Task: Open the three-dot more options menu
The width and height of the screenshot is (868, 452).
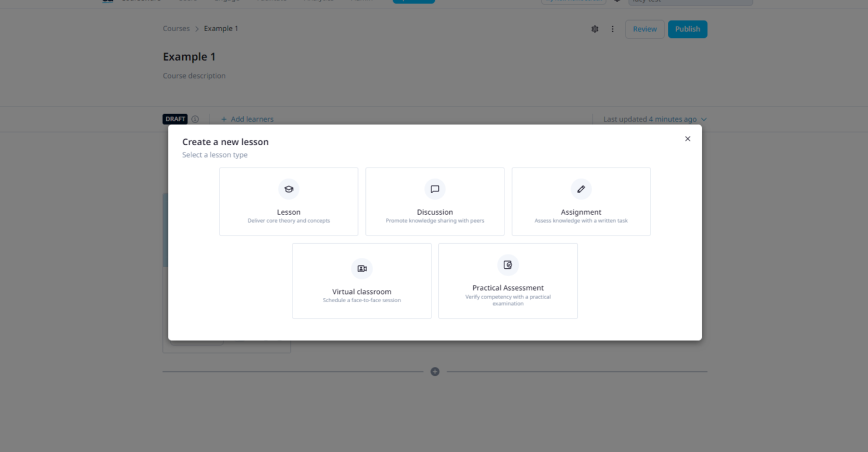Action: [x=613, y=29]
